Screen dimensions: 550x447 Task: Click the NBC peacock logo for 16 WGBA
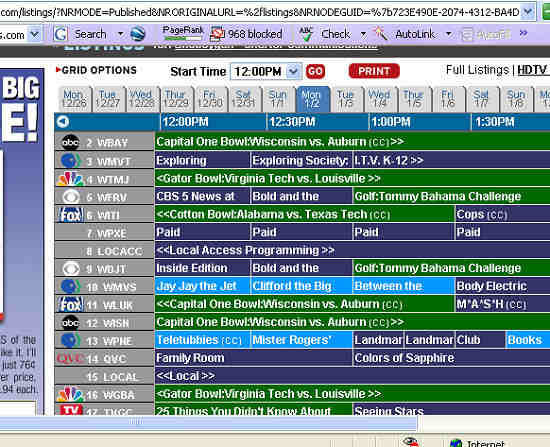[x=71, y=394]
